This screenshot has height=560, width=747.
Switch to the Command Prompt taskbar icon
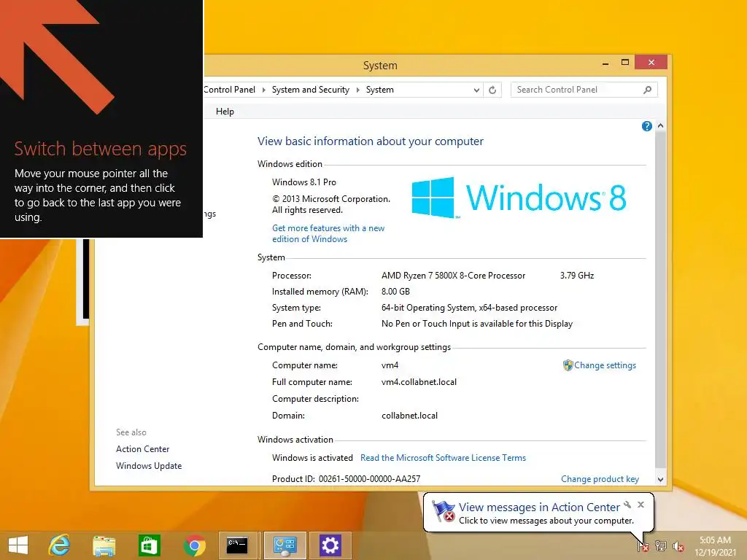[x=237, y=545]
